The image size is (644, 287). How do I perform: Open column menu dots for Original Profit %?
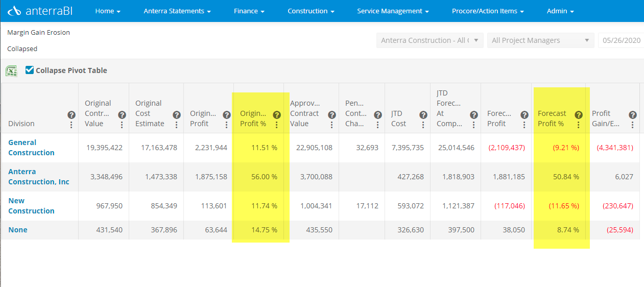[x=277, y=125]
